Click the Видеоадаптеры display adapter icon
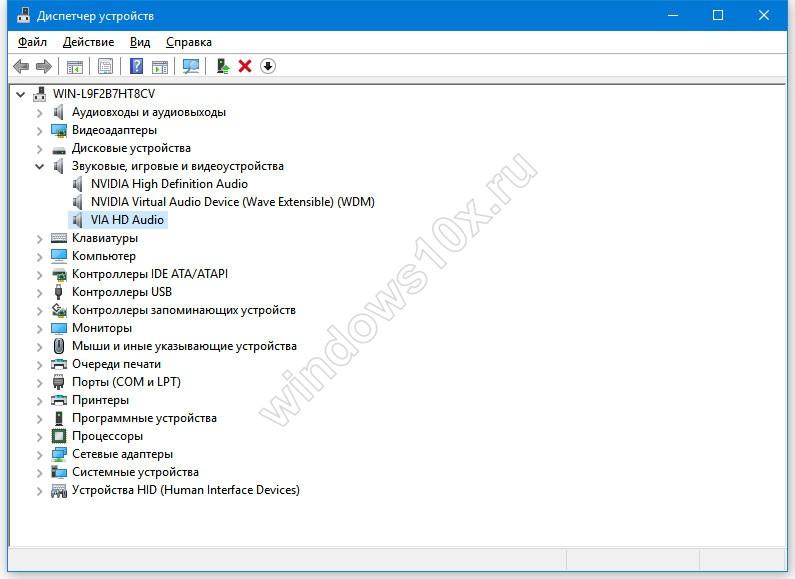Screen dimensions: 795x579 (59, 130)
